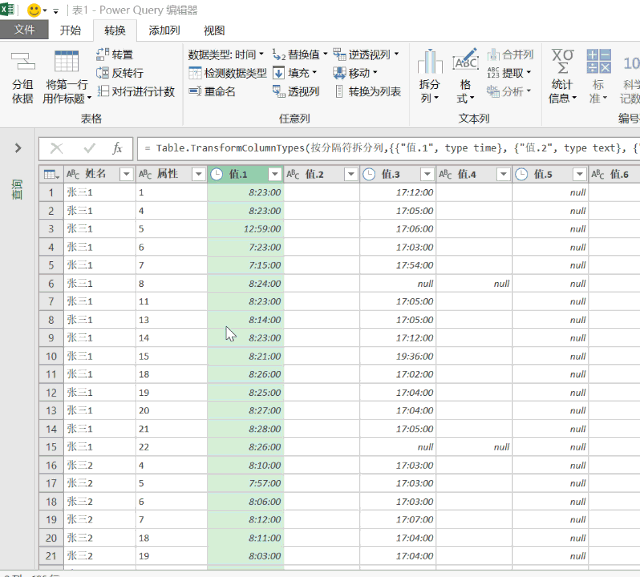Click the 科学记数 ribbon button
The height and width of the screenshot is (577, 640).
(x=630, y=78)
